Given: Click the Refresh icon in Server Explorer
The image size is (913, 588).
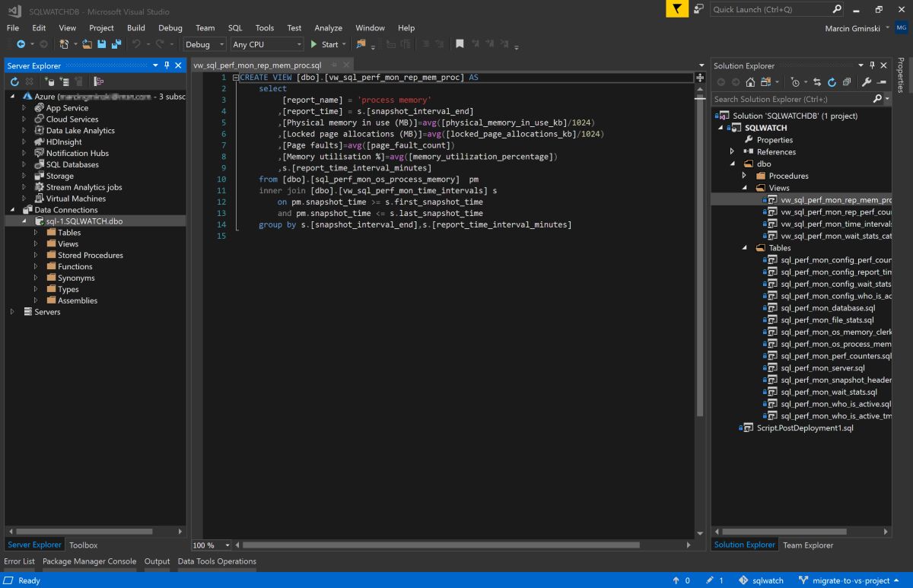Looking at the screenshot, I should tap(14, 81).
